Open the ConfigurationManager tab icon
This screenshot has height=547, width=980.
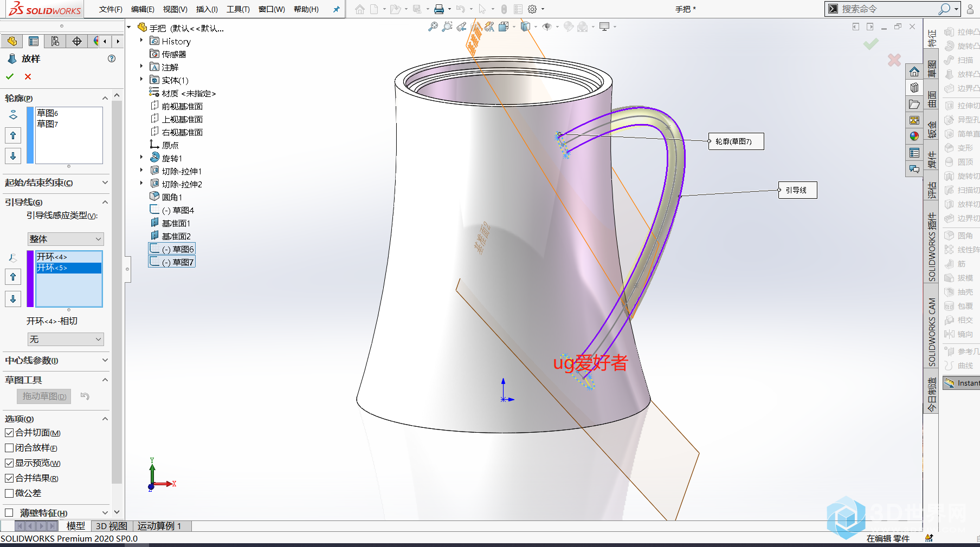(x=55, y=41)
